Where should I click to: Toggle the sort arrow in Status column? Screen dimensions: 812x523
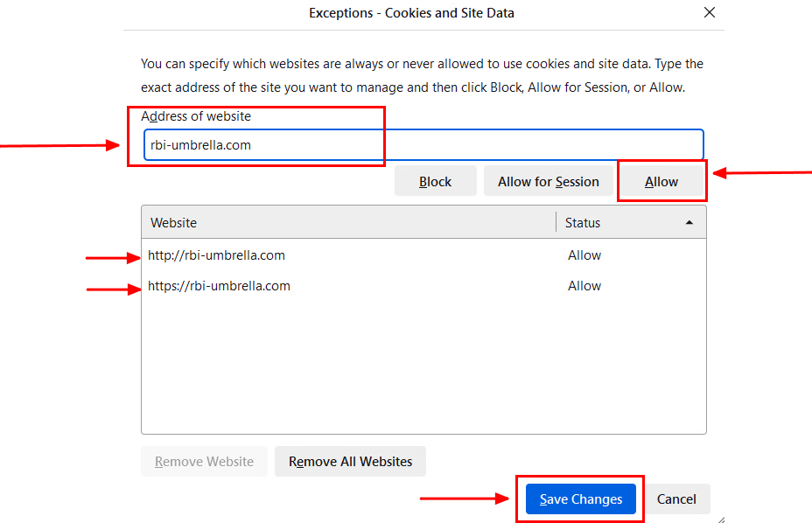point(689,223)
